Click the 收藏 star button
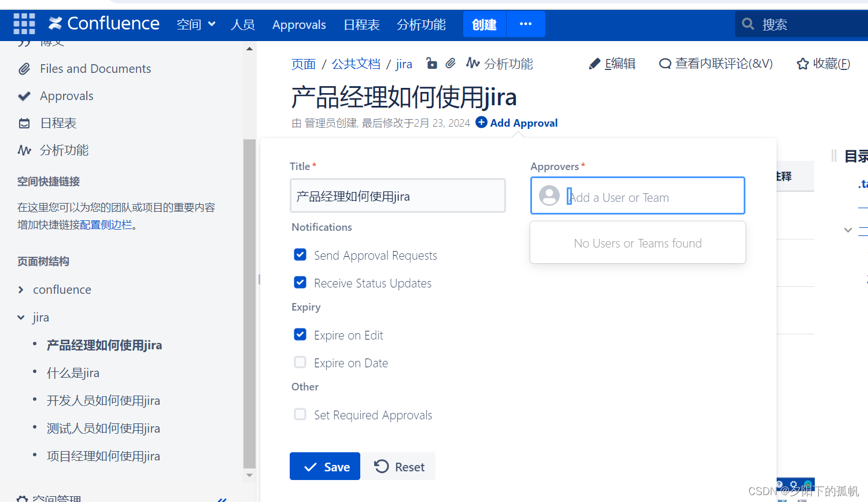Image resolution: width=868 pixels, height=502 pixels. (823, 64)
